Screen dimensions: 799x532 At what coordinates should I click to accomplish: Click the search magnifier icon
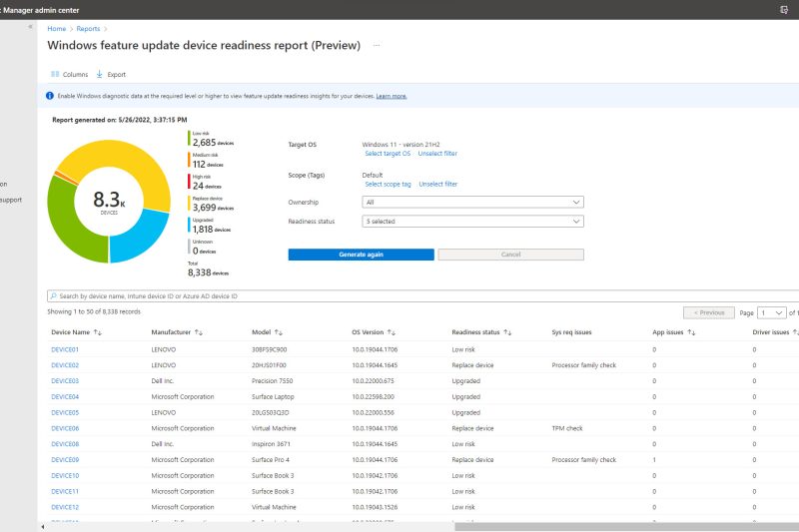(54, 295)
